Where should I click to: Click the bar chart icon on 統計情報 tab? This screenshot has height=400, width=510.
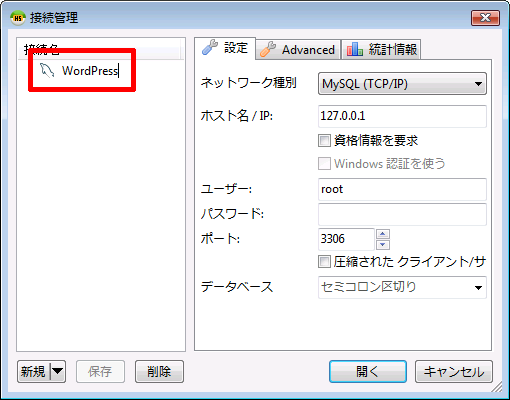pyautogui.click(x=355, y=49)
